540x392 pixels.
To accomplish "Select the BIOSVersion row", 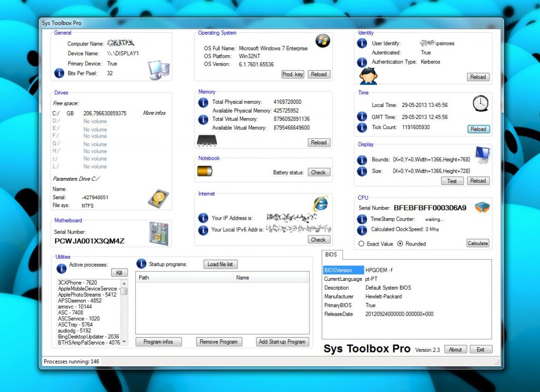I will pos(343,270).
